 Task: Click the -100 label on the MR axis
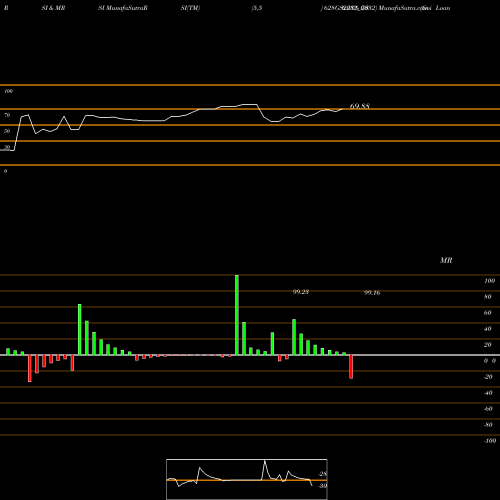[490, 441]
